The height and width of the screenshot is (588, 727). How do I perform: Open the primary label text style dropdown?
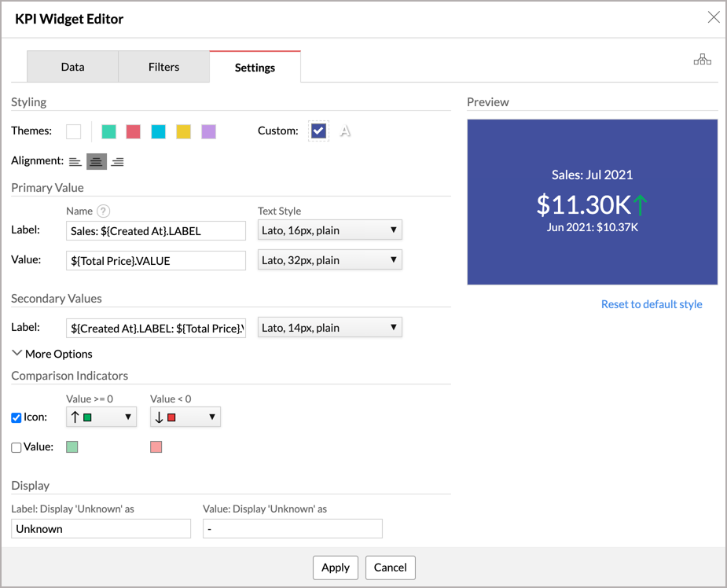coord(329,230)
